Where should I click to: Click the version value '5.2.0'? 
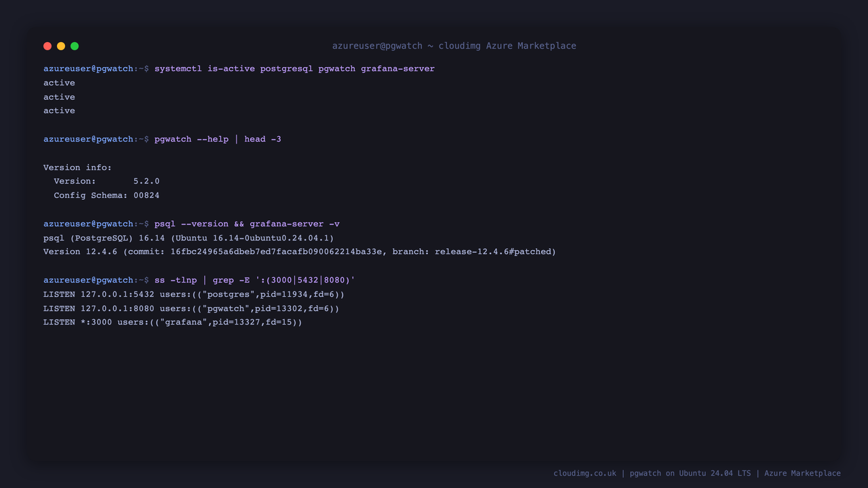(146, 181)
